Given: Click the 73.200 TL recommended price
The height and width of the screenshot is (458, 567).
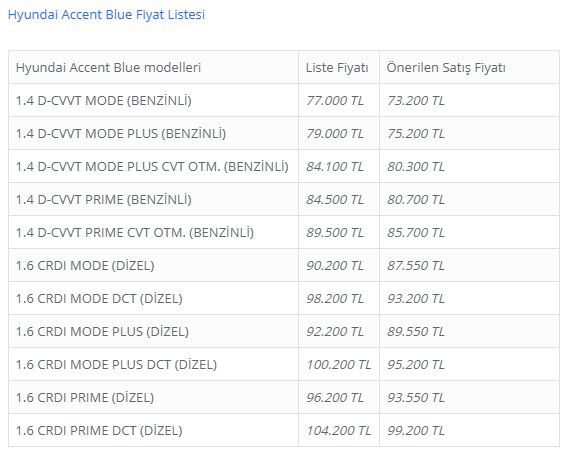Looking at the screenshot, I should 416,100.
